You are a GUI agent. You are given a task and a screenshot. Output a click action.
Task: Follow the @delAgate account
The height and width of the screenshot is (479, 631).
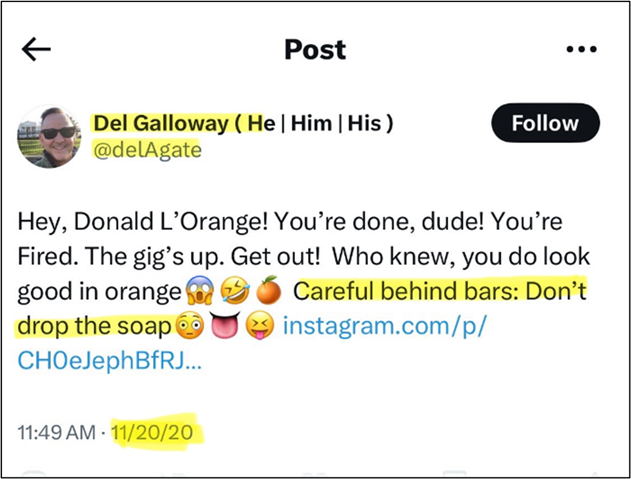545,123
